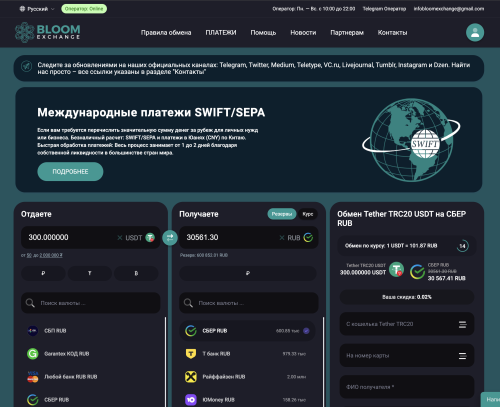The height and width of the screenshot is (407, 500).
Task: Click the Tether icon in exchange summary
Action: coord(396,270)
